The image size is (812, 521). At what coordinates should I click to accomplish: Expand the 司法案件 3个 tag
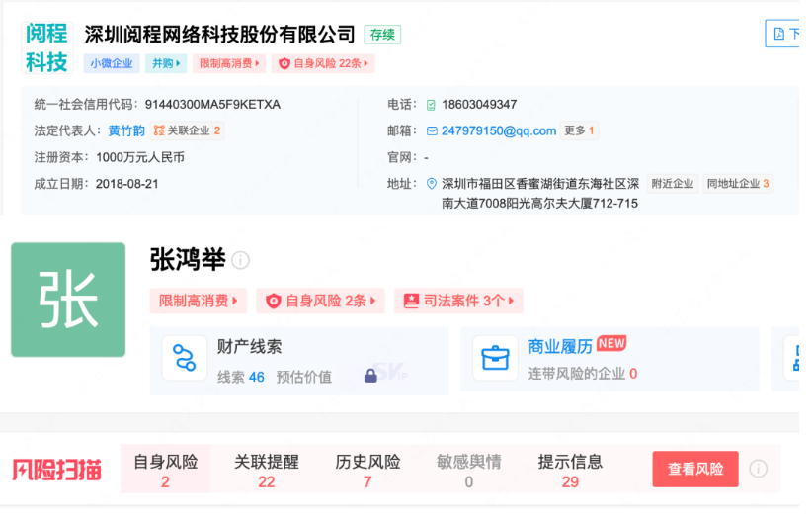click(x=458, y=301)
